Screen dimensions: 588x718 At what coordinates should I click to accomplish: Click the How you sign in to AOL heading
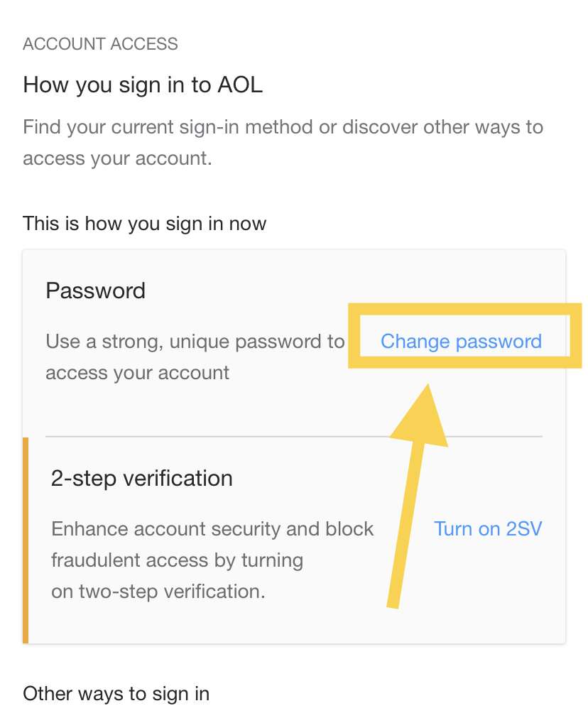[x=143, y=85]
